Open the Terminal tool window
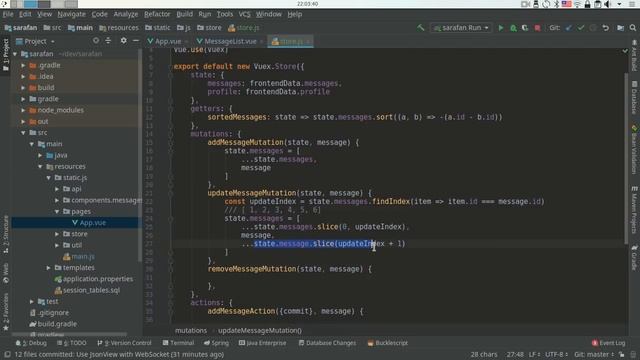This screenshot has width=640, height=360. [x=178, y=343]
